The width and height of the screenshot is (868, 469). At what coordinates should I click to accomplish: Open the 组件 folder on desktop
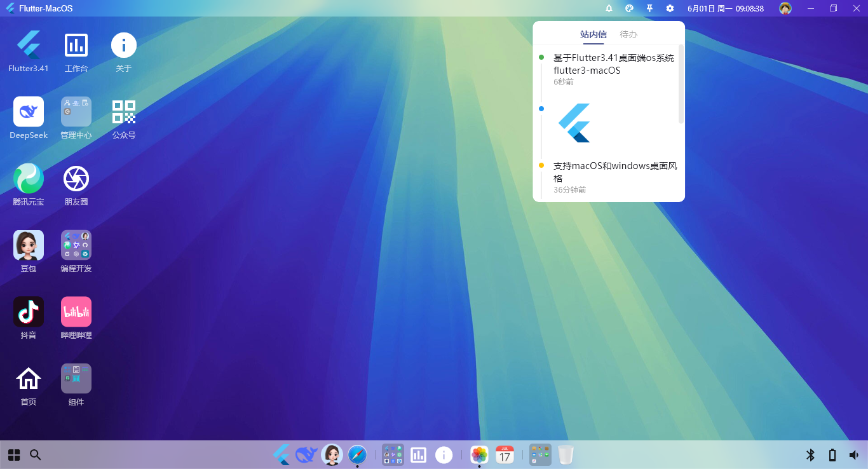(76, 379)
